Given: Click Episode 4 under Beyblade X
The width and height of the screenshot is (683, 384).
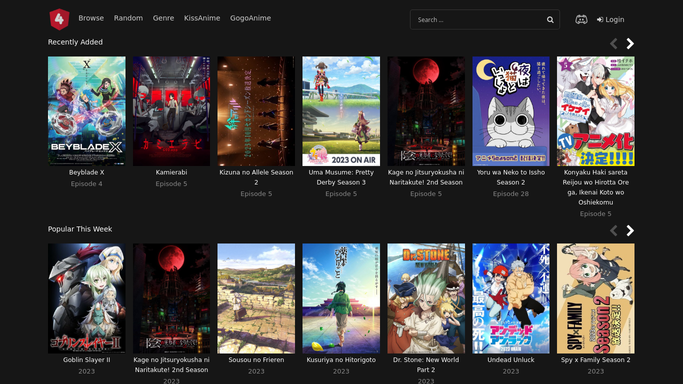Looking at the screenshot, I should coord(87,184).
